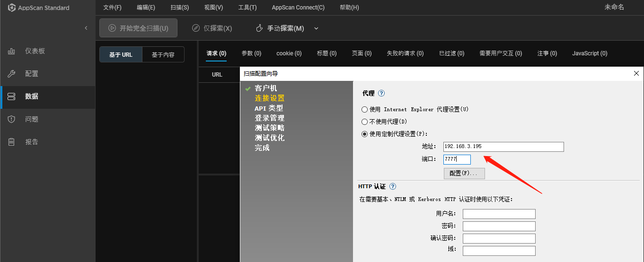Select the JavaScript (0) tab
The width and height of the screenshot is (644, 262).
click(590, 53)
